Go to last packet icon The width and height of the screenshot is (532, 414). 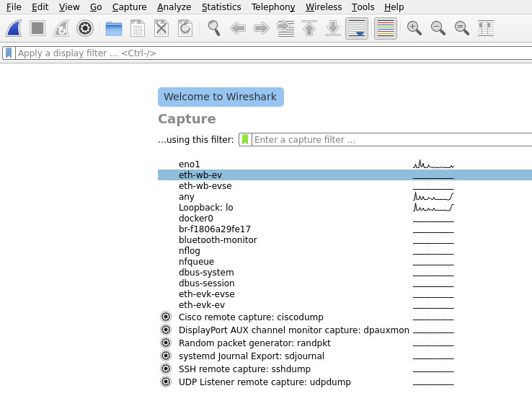333,28
